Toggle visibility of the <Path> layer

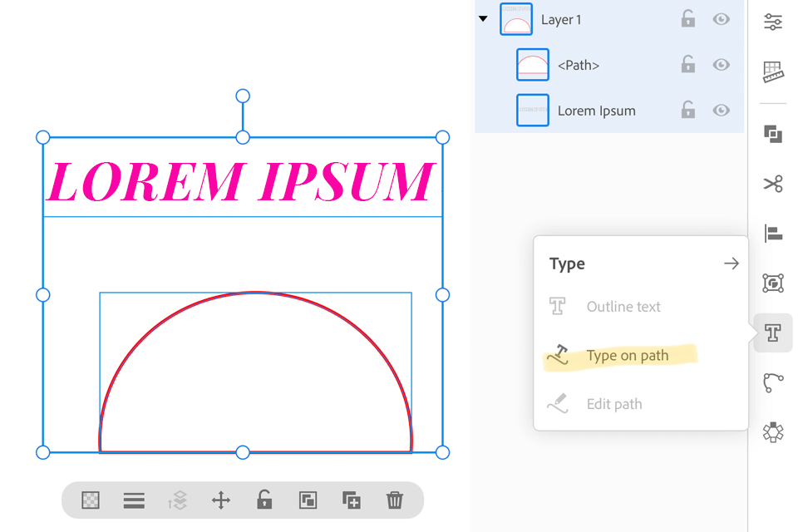point(722,65)
